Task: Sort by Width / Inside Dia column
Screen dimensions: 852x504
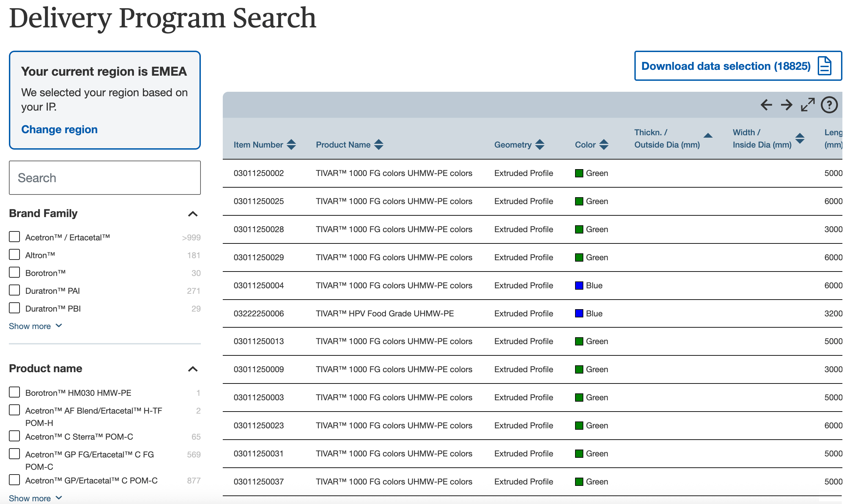Action: point(800,138)
